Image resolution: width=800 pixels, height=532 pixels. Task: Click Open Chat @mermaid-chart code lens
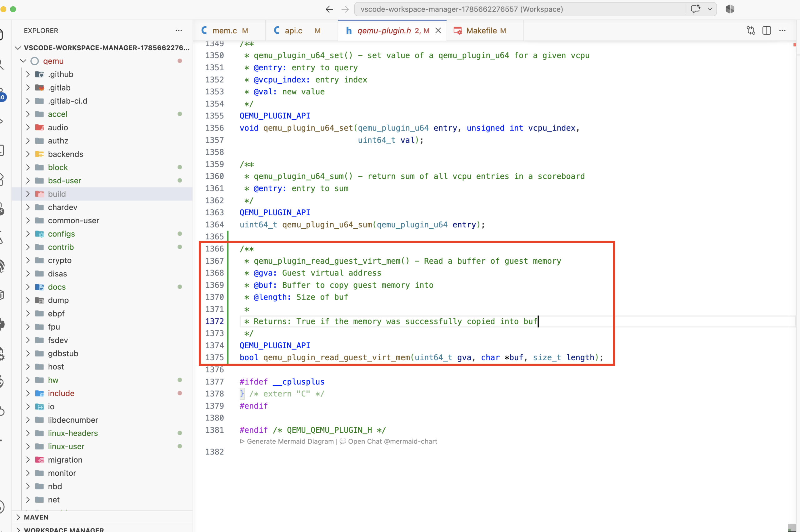click(x=389, y=441)
